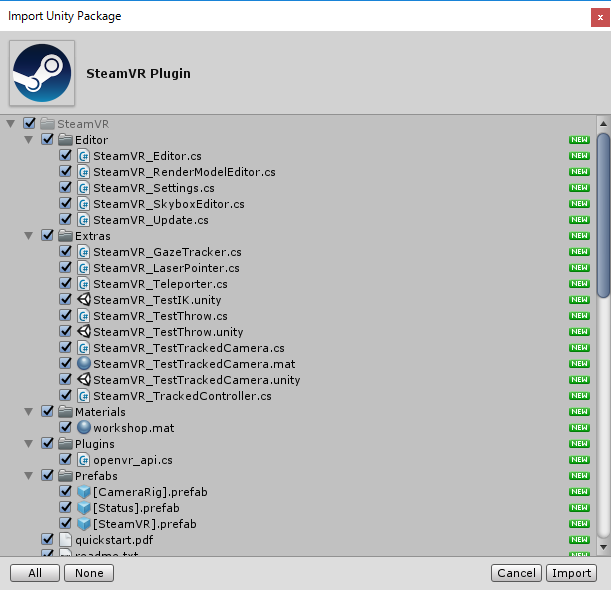Click the C# icon beside SteamVR_TrackedController.cs

click(x=83, y=396)
